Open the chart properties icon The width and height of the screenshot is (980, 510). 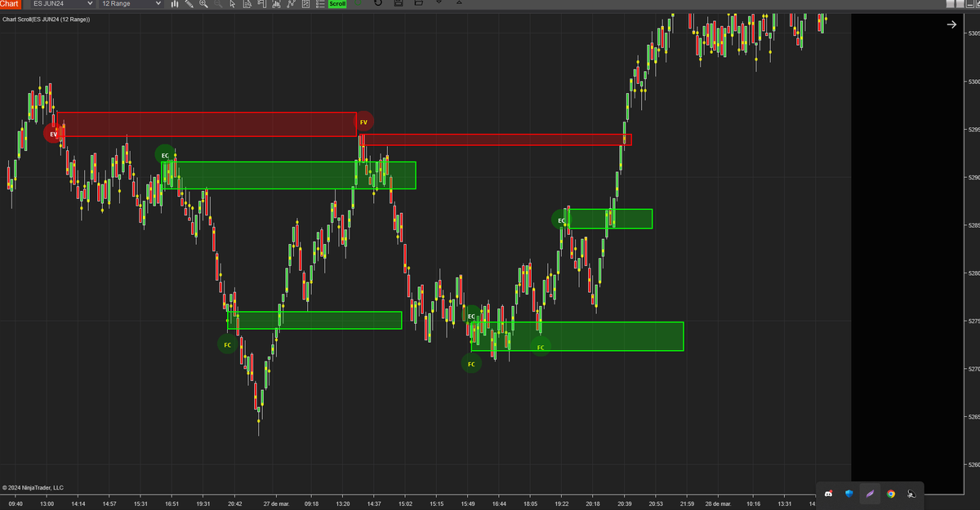pos(305,4)
